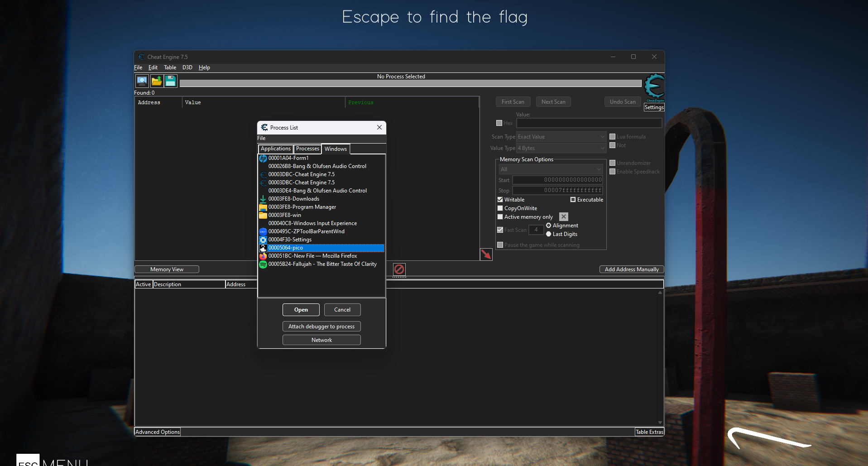Click the scan Value input field
Screen dimensions: 868x466
(x=589, y=123)
